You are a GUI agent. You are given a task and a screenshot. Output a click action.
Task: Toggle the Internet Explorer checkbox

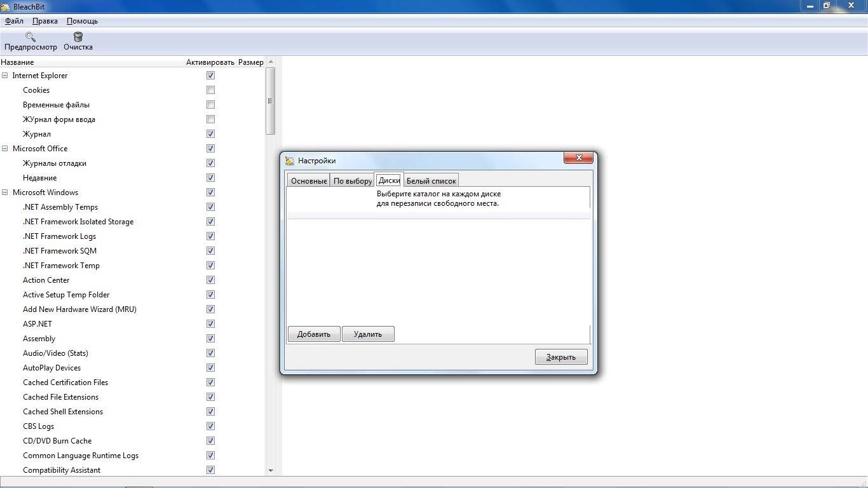pyautogui.click(x=210, y=76)
